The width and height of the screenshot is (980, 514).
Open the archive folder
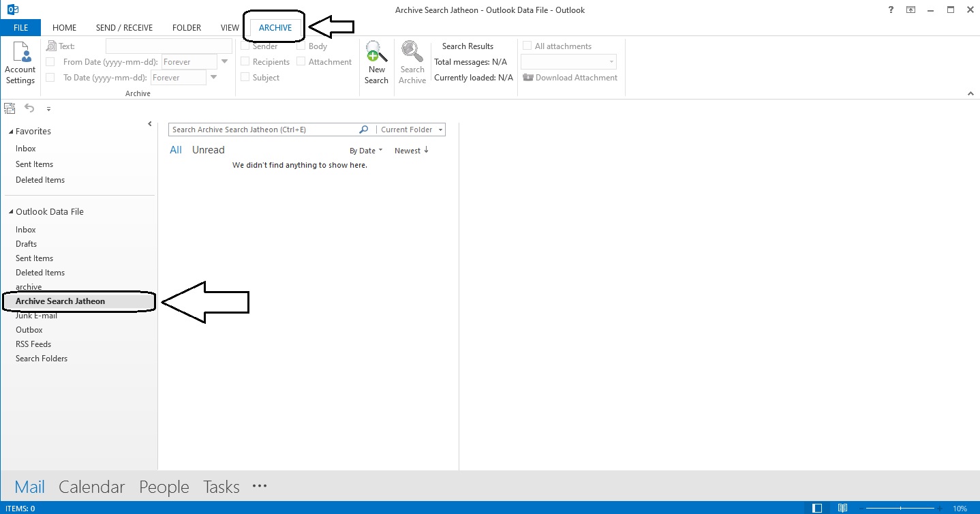29,287
